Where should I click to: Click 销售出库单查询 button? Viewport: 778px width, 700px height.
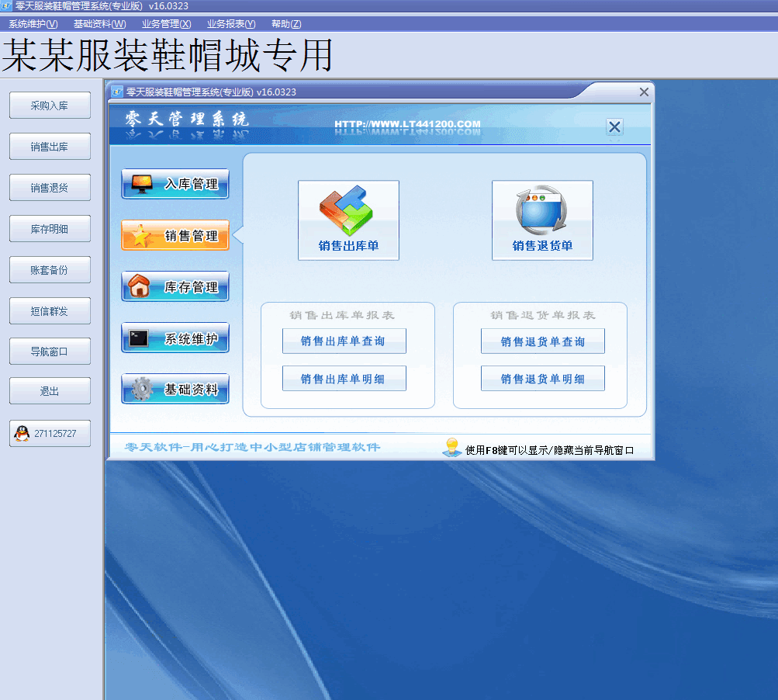tap(344, 341)
